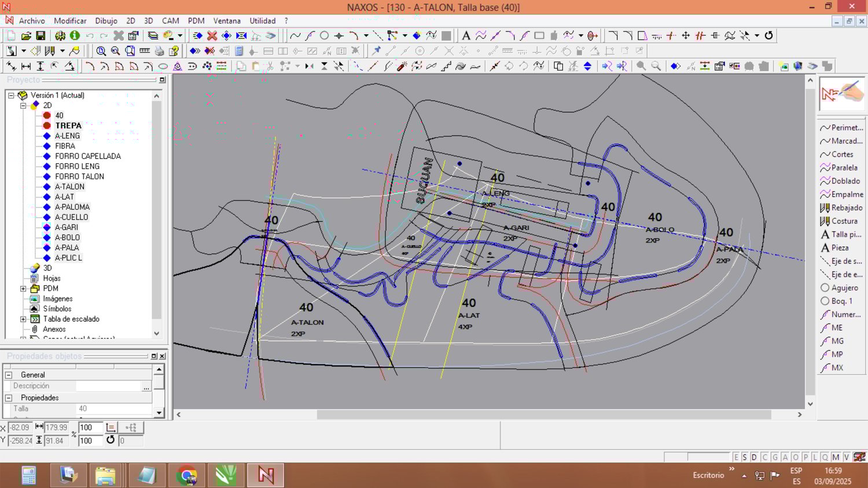The width and height of the screenshot is (868, 488).
Task: Collapse the General properties section
Action: tap(9, 375)
